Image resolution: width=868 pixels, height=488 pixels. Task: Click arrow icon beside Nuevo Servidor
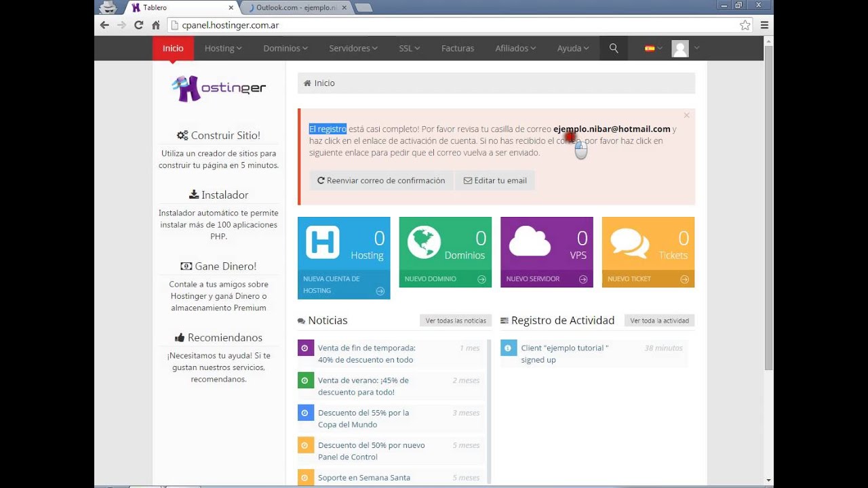click(x=583, y=279)
